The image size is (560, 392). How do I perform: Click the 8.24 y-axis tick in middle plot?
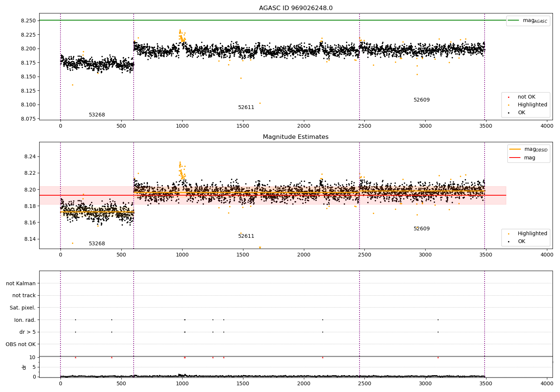click(30, 156)
